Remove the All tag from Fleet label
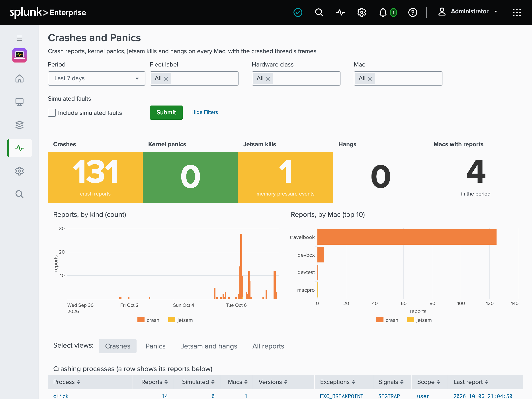 [166, 78]
